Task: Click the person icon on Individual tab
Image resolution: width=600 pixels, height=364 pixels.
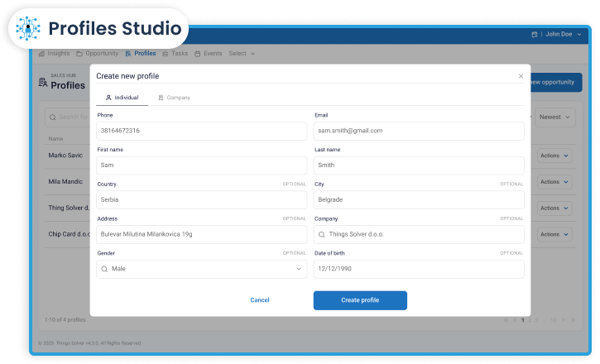Action: (x=108, y=98)
